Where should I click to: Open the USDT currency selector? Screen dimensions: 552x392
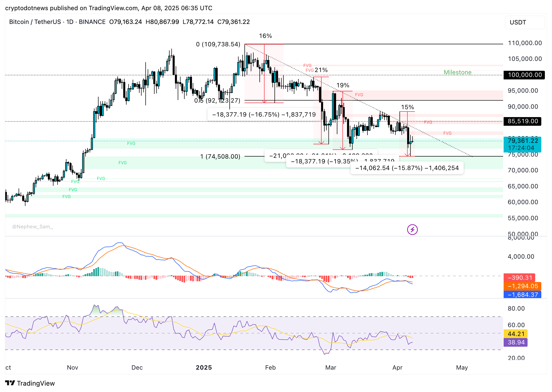[x=525, y=22]
